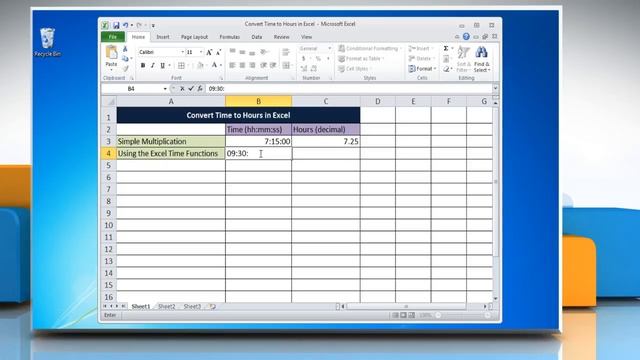The image size is (640, 360).
Task: Toggle Bold formatting
Action: point(143,65)
